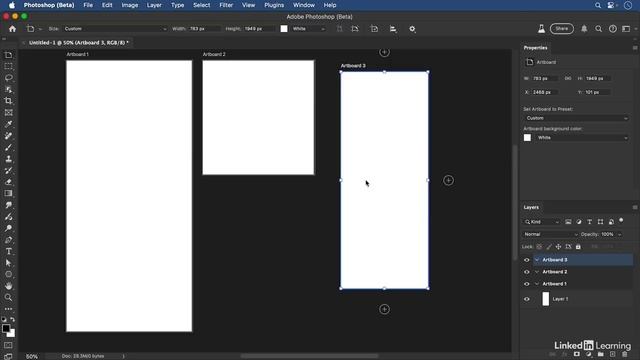This screenshot has width=640, height=360.
Task: Add layer mask icon in Layers panel
Action: point(577,354)
